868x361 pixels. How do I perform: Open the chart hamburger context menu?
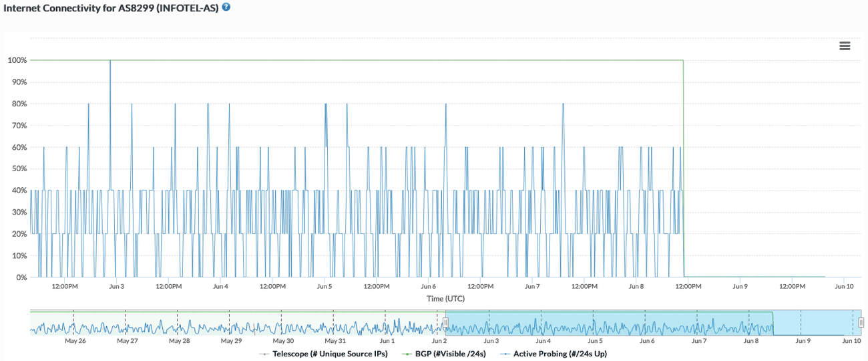click(845, 46)
